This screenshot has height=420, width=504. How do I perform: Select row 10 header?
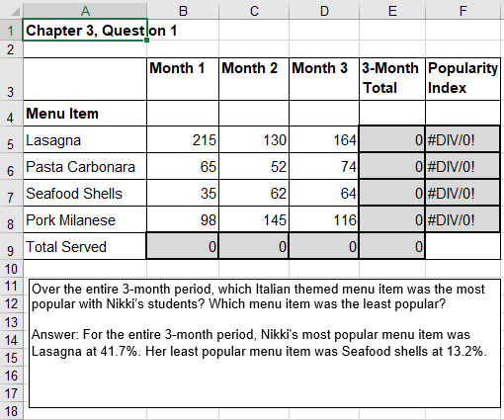pyautogui.click(x=11, y=269)
